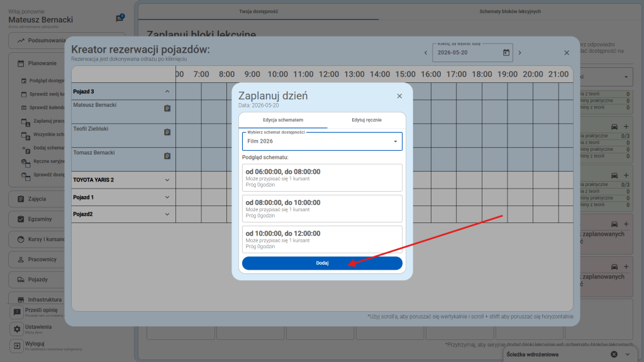
Task: Dismiss the Ścieżka wdrożeniowa panel with X
Action: point(614,354)
